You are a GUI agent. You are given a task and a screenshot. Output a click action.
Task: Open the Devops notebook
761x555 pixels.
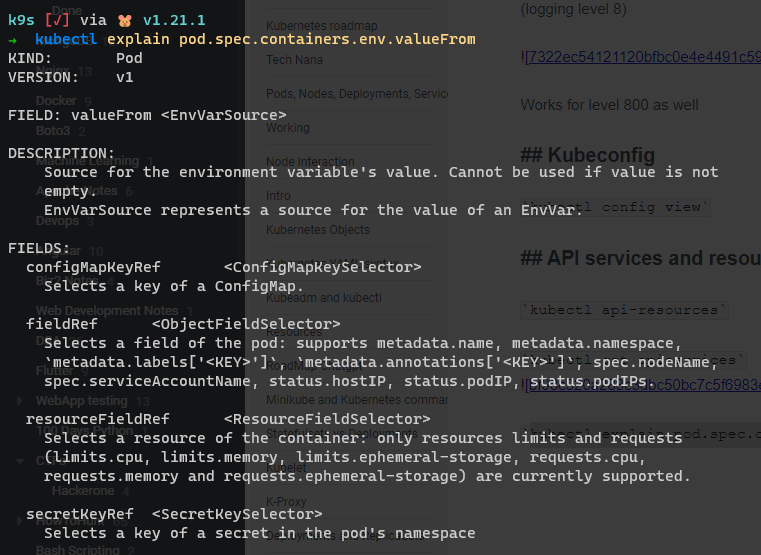(57, 221)
